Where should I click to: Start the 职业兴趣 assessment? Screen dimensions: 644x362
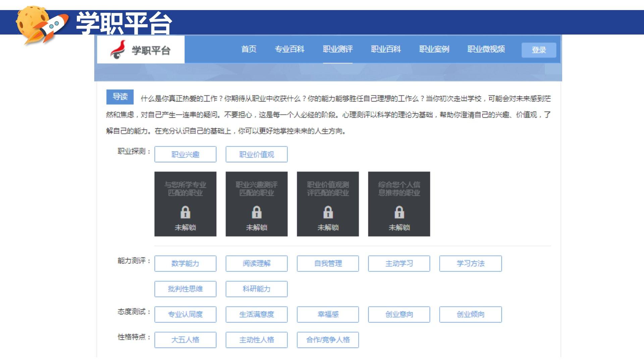tap(185, 155)
